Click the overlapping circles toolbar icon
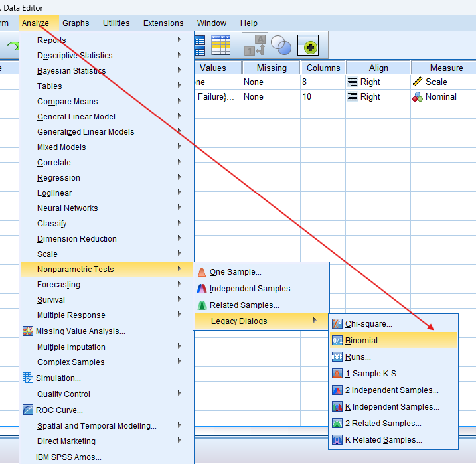The height and width of the screenshot is (464, 476). [281, 46]
